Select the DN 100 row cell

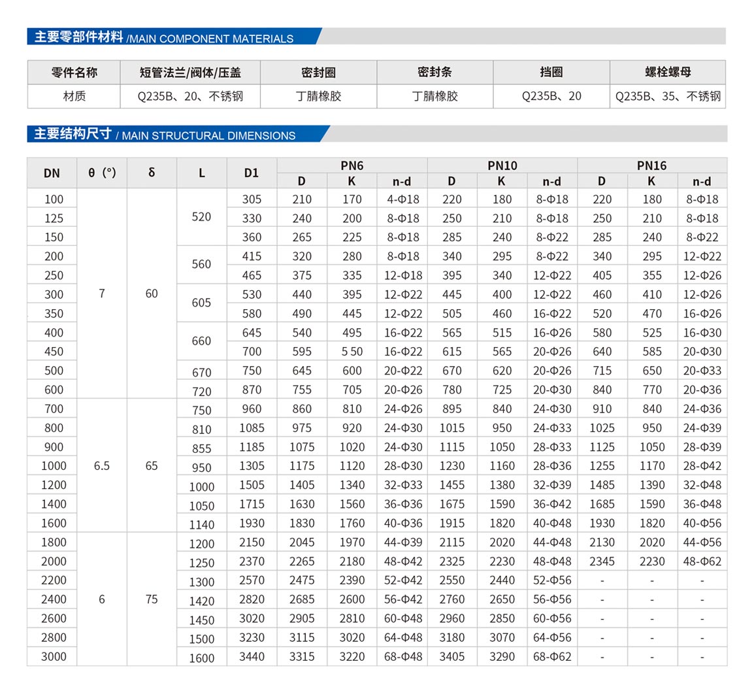click(54, 199)
